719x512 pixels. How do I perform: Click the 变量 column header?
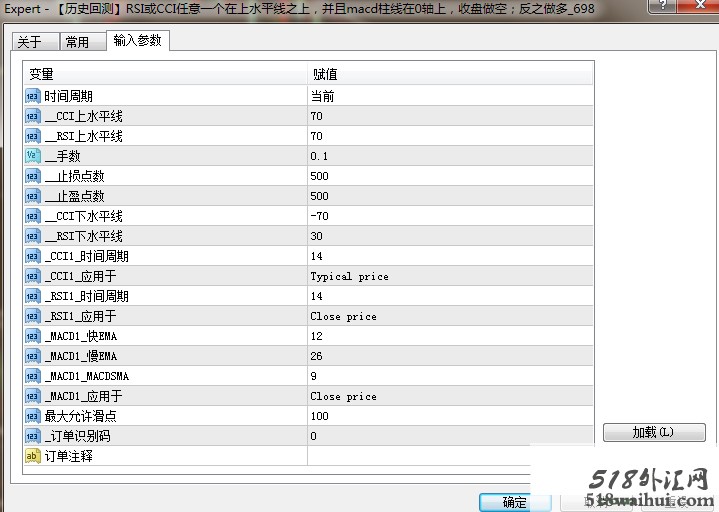point(165,74)
